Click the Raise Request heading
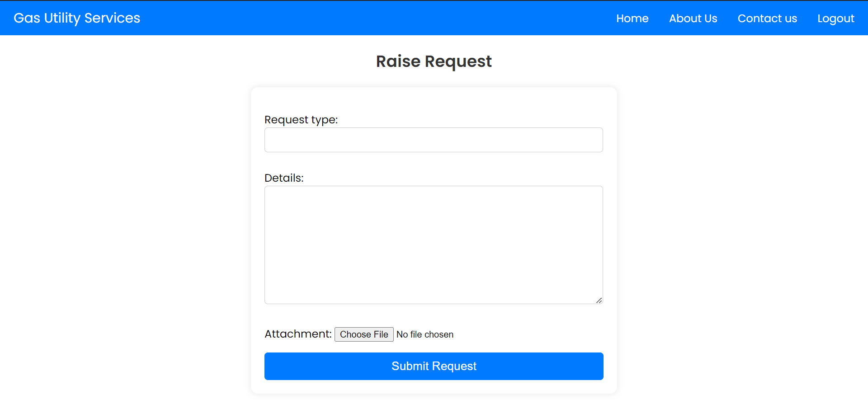Image resolution: width=868 pixels, height=404 pixels. tap(434, 61)
